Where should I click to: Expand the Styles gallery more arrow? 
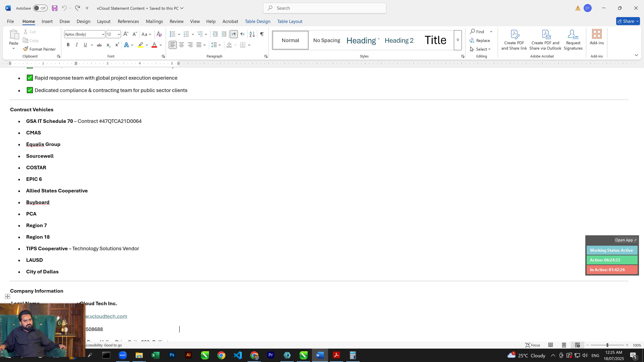tap(458, 40)
